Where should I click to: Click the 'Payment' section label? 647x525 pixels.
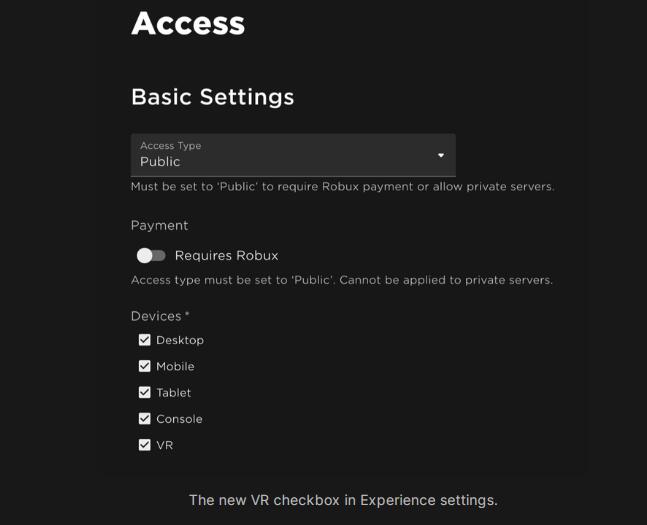(x=159, y=226)
